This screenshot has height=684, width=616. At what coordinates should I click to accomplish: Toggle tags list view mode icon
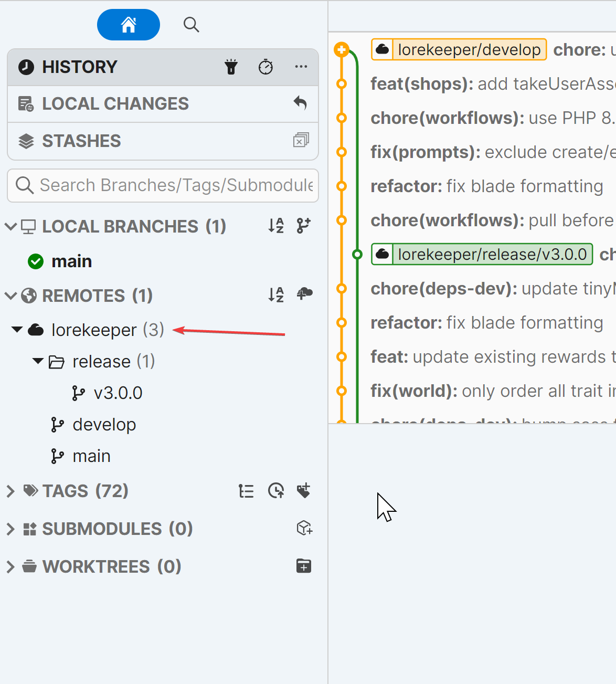246,491
